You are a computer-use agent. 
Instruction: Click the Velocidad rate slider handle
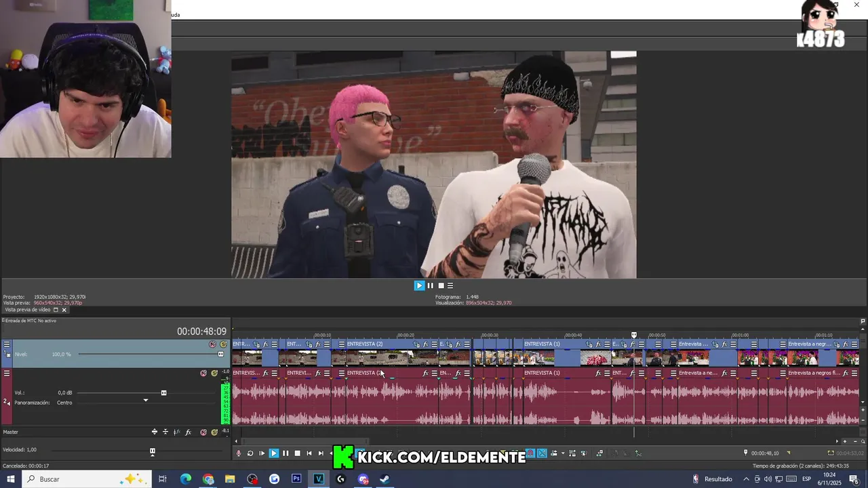[x=153, y=451]
